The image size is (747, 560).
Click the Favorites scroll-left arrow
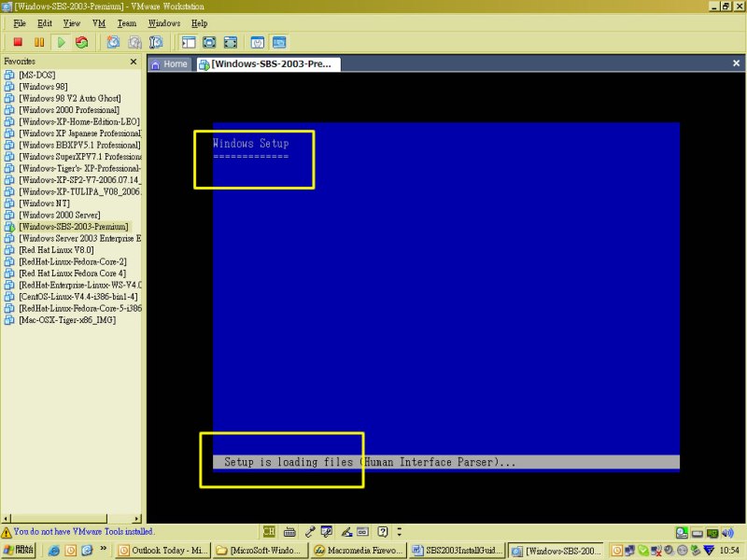coord(6,518)
